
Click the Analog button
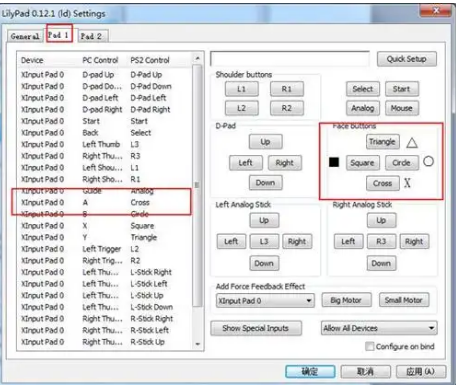point(363,108)
